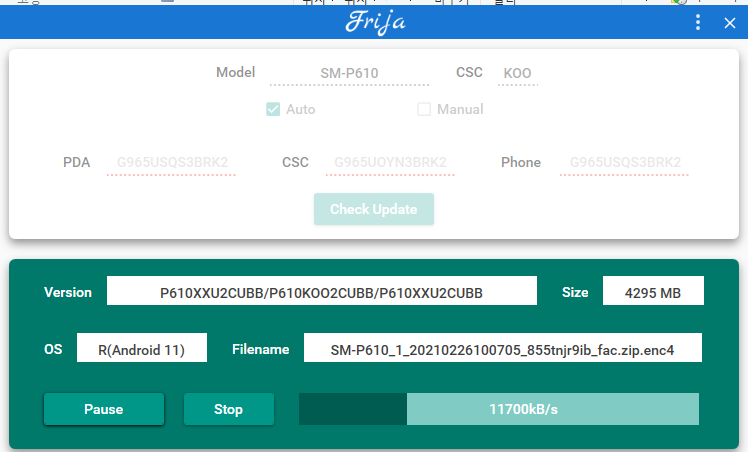Enable the Manual checkbox

[424, 109]
